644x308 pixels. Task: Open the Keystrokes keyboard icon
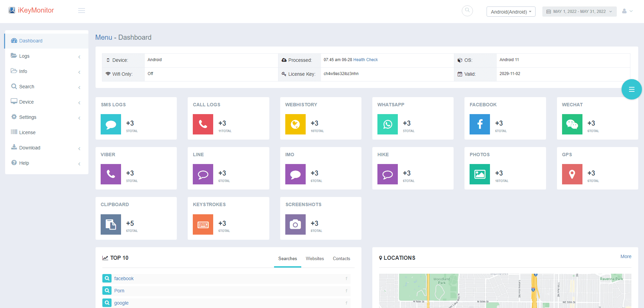click(203, 224)
